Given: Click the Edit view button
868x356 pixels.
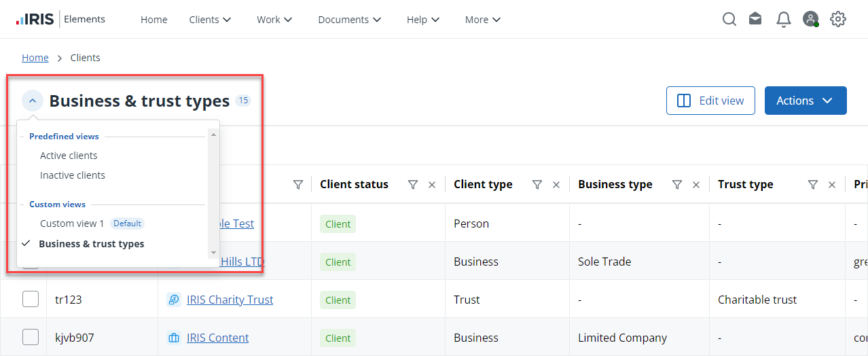Looking at the screenshot, I should point(710,101).
